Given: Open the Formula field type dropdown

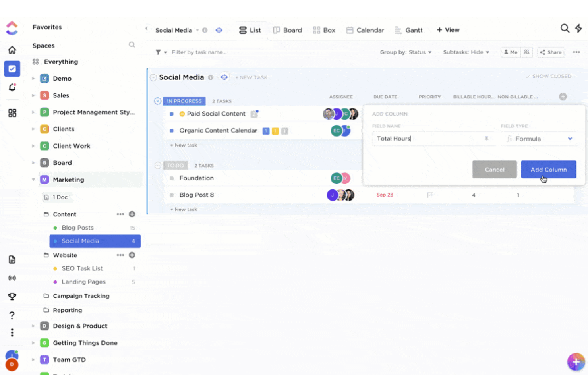Looking at the screenshot, I should click(x=539, y=139).
